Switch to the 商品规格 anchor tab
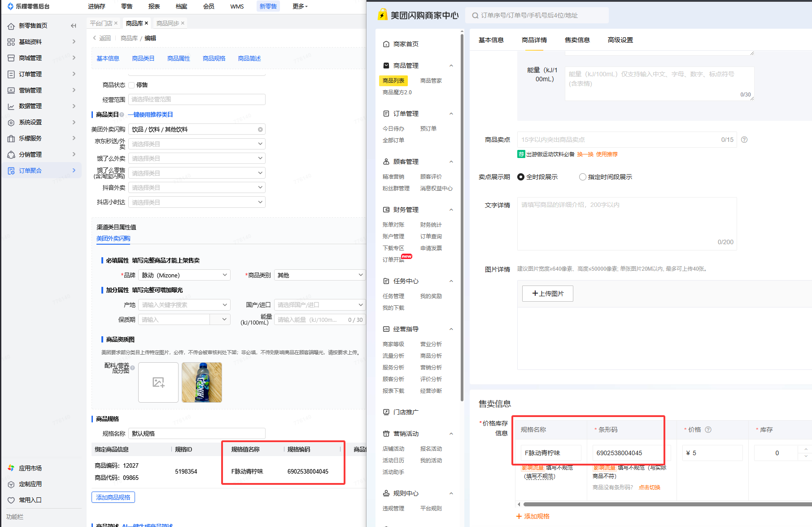 point(214,58)
